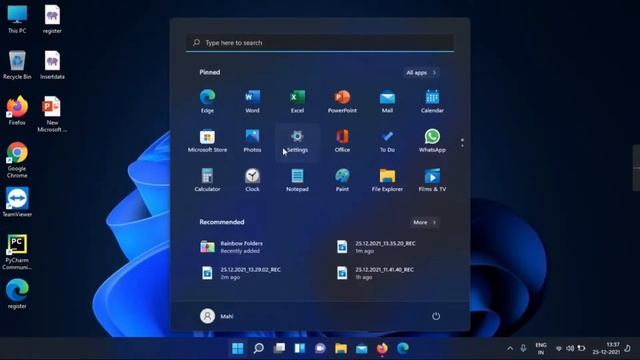This screenshot has height=360, width=640.
Task: Open File Explorer in pinned apps
Action: pyautogui.click(x=387, y=180)
